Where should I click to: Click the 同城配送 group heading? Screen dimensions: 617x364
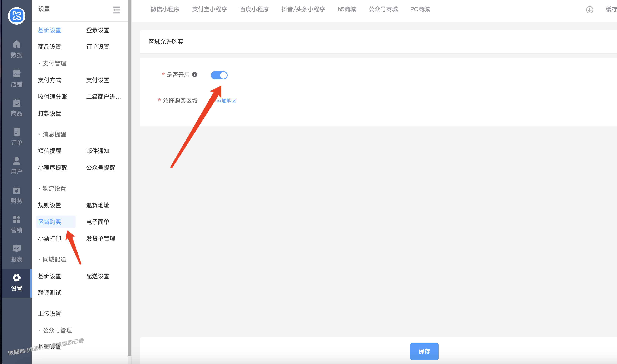54,260
